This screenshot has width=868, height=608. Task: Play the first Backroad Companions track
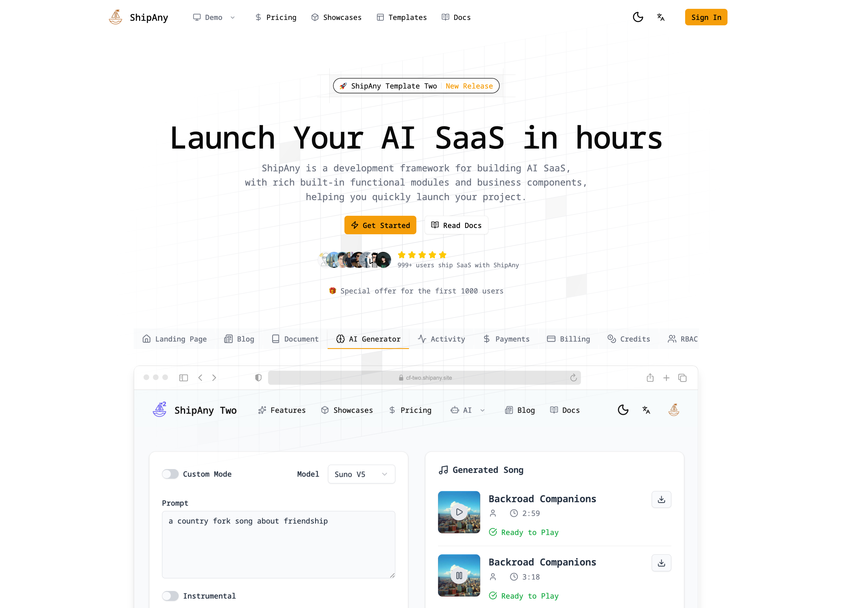[459, 512]
